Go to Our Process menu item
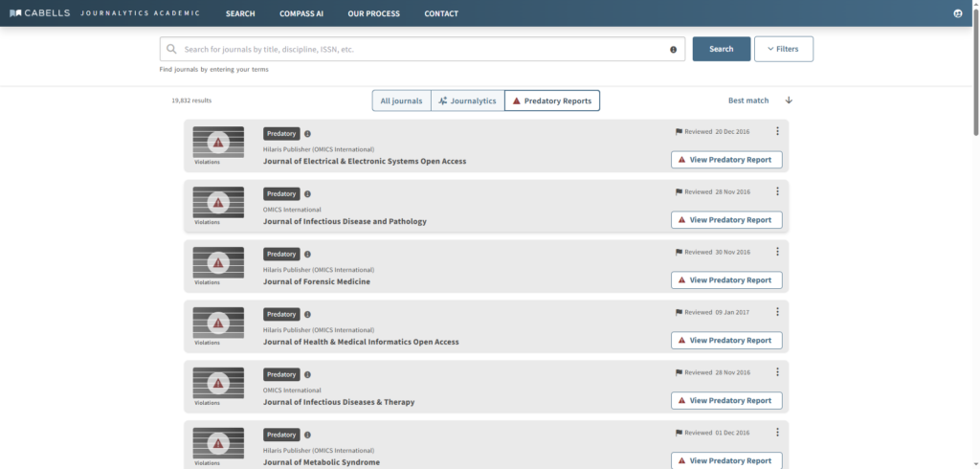 [x=373, y=13]
